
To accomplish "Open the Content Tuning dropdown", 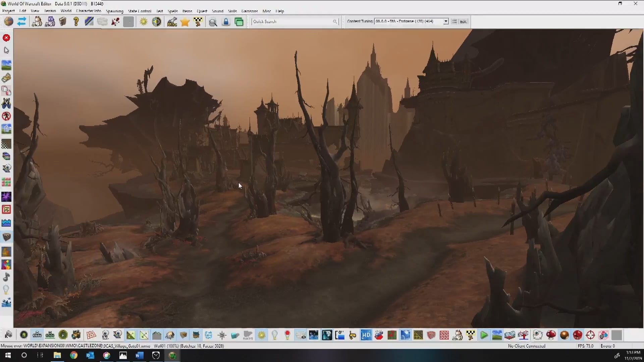I will point(445,21).
